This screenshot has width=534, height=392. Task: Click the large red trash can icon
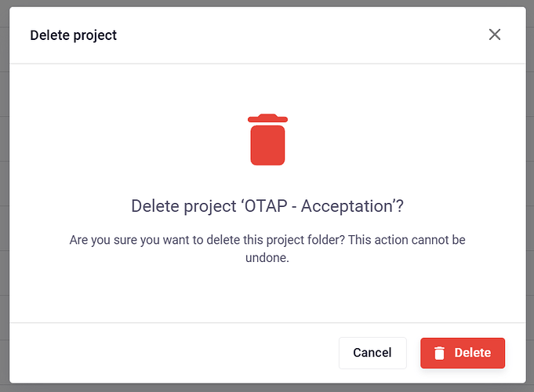(267, 143)
